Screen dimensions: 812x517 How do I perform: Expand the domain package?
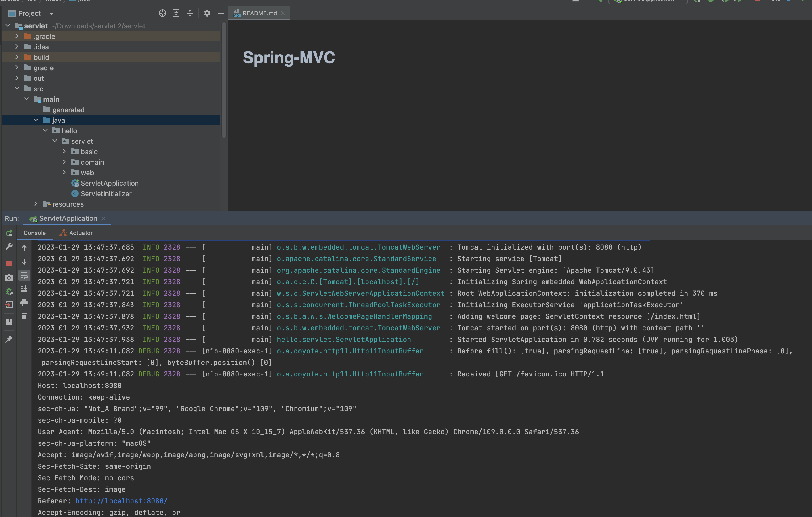[x=64, y=162]
